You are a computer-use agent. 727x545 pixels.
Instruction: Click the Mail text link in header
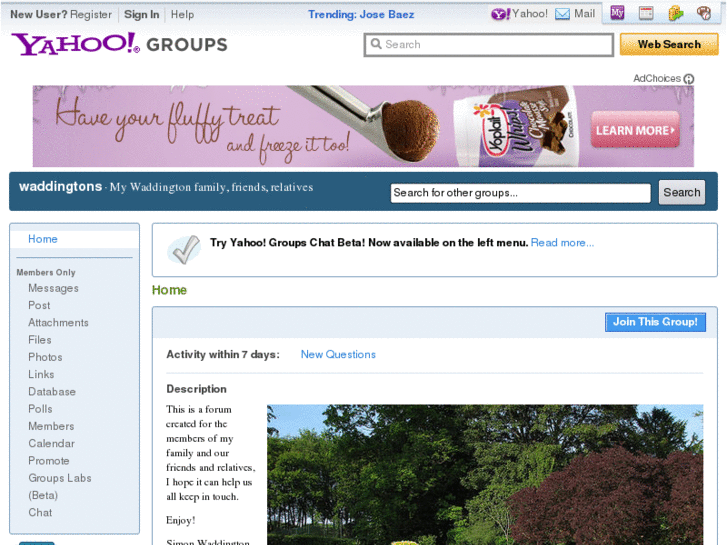(584, 14)
